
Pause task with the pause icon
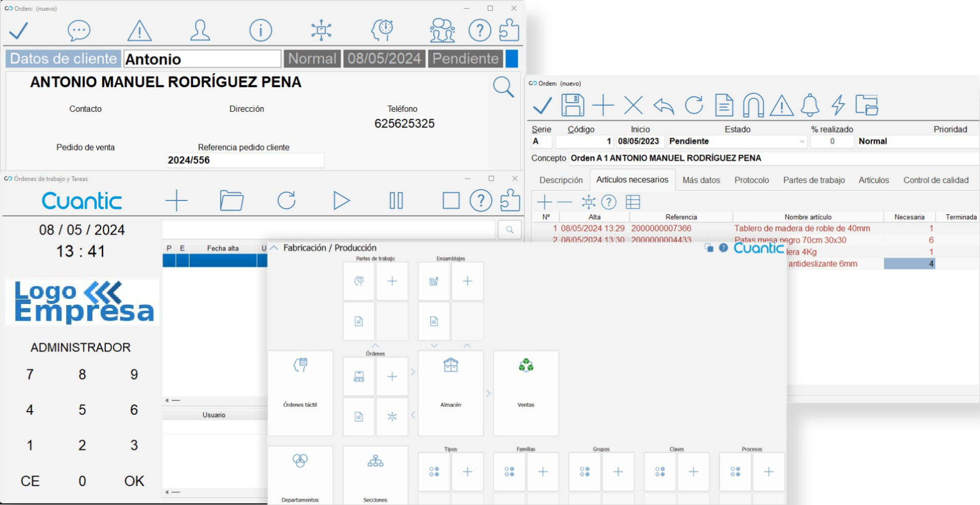click(396, 200)
